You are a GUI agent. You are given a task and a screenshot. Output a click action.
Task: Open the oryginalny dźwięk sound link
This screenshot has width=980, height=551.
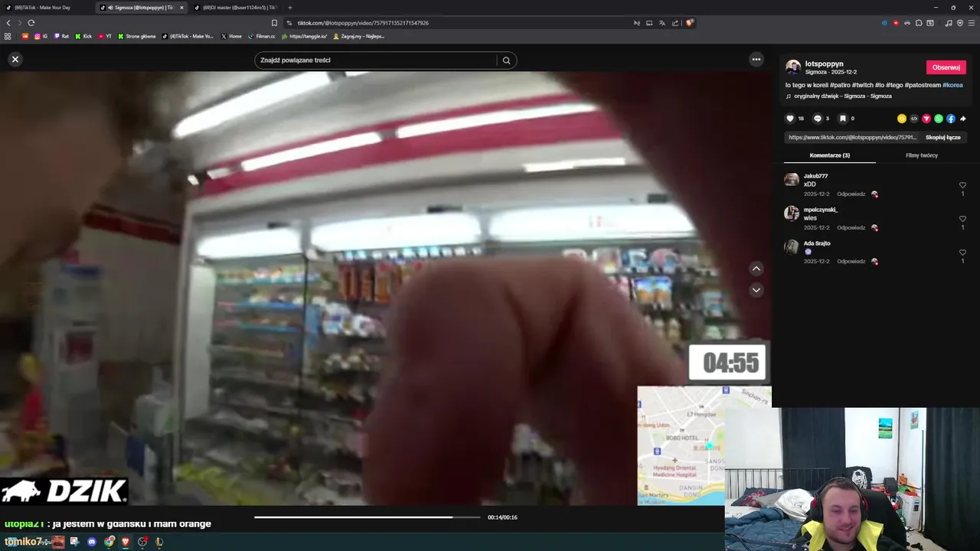click(x=843, y=96)
